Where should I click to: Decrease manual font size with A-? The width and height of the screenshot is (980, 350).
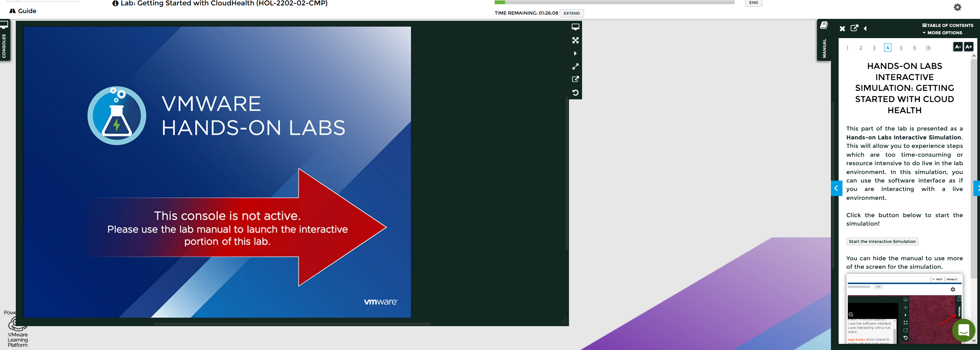pos(958,47)
